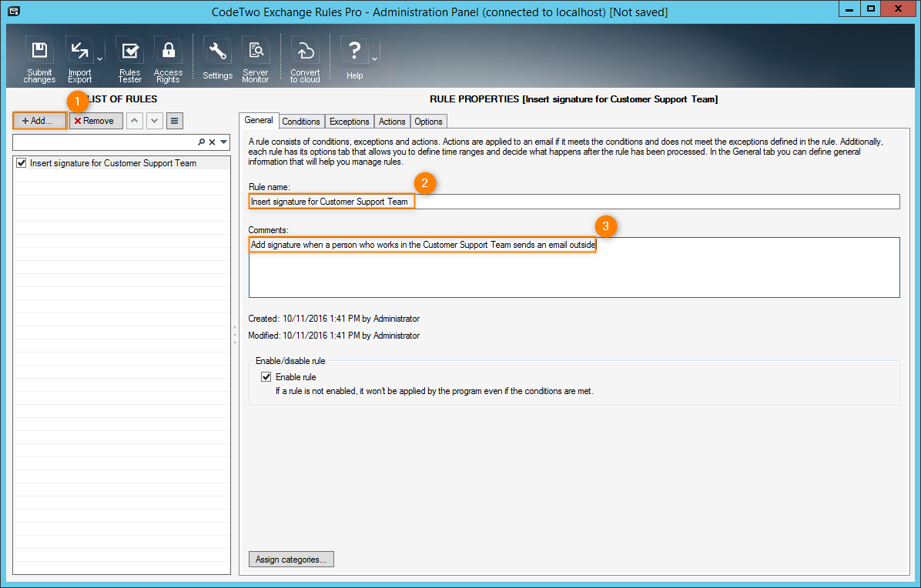Toggle the Enable rule checkbox
Image resolution: width=921 pixels, height=588 pixels.
click(x=266, y=377)
